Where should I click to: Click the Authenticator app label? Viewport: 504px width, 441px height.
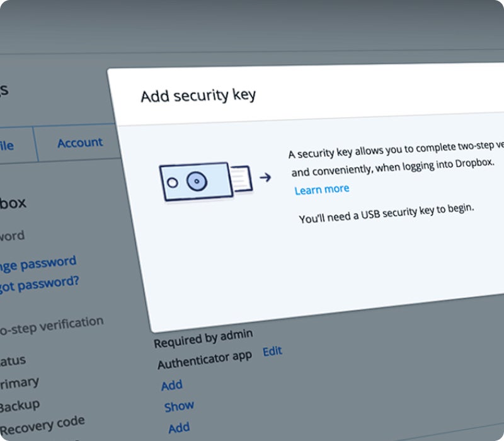point(204,360)
